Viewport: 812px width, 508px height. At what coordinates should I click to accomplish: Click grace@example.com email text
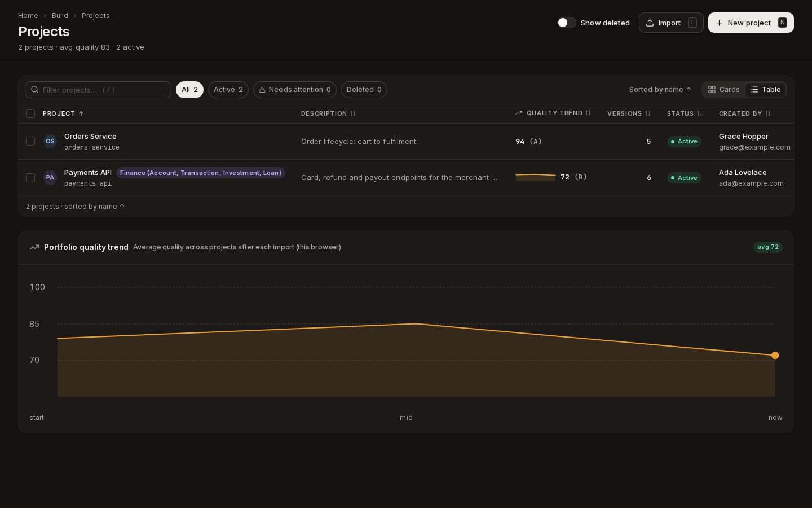tap(754, 147)
